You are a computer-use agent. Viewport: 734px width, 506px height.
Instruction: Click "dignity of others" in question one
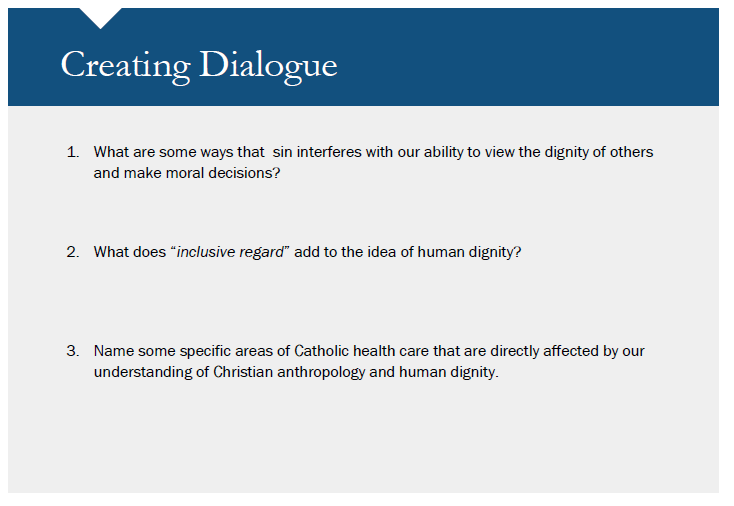coord(598,152)
